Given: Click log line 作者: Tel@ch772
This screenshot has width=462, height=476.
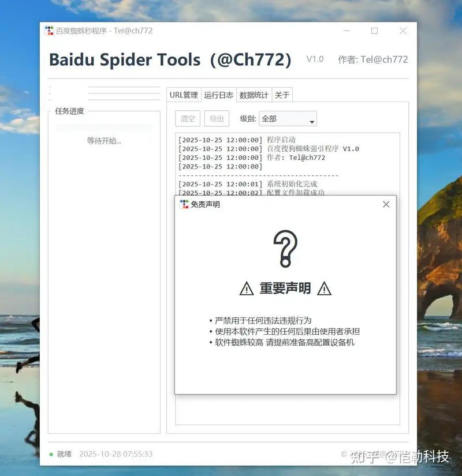Looking at the screenshot, I should [x=252, y=158].
